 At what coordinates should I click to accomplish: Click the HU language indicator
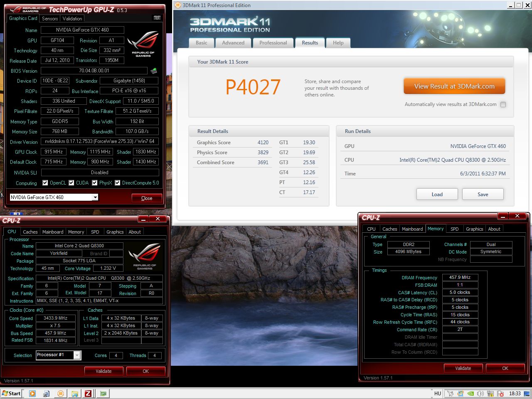point(437,393)
